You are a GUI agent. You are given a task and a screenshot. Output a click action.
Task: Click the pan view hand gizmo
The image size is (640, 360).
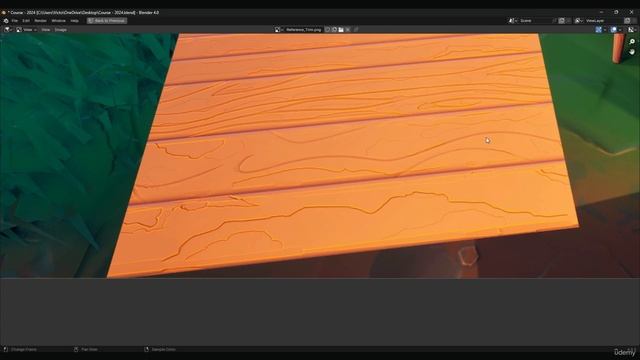632,52
